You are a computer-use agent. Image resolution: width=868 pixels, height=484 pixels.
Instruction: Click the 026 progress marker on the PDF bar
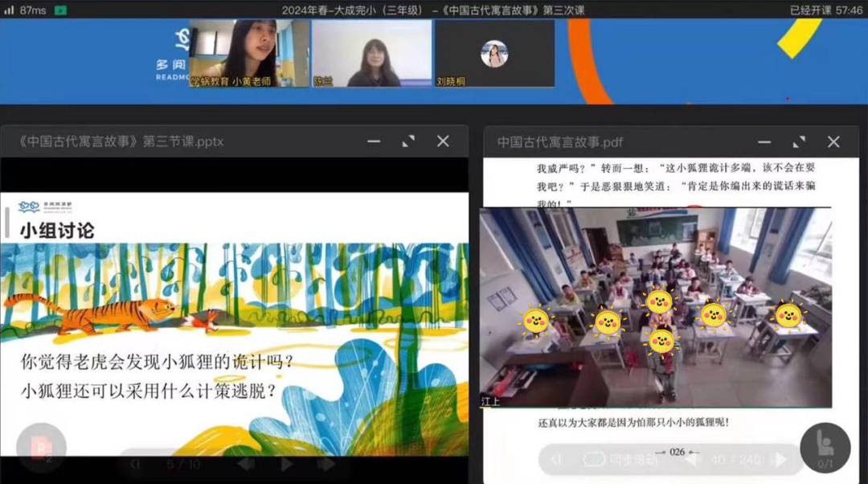(679, 453)
